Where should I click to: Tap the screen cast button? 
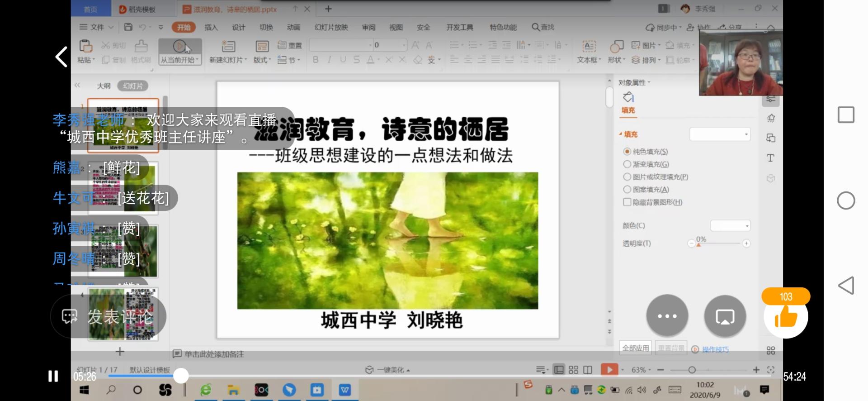[x=725, y=316]
